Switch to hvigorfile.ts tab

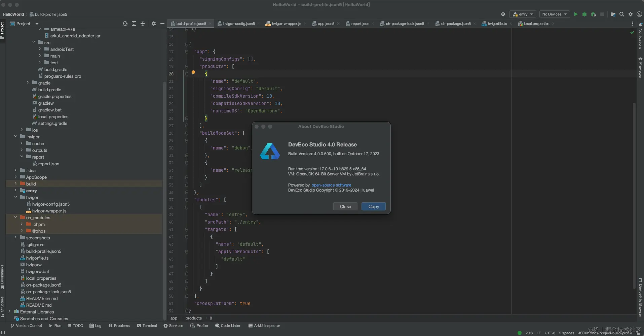(x=497, y=24)
